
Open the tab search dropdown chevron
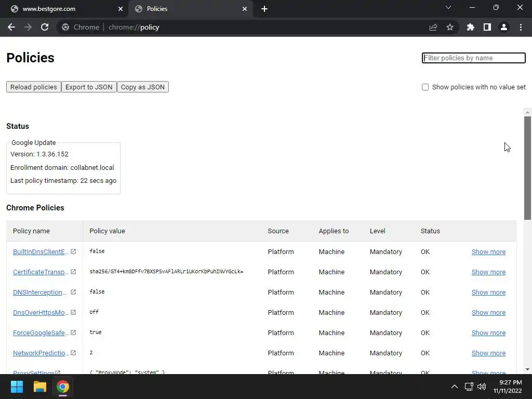[x=448, y=8]
